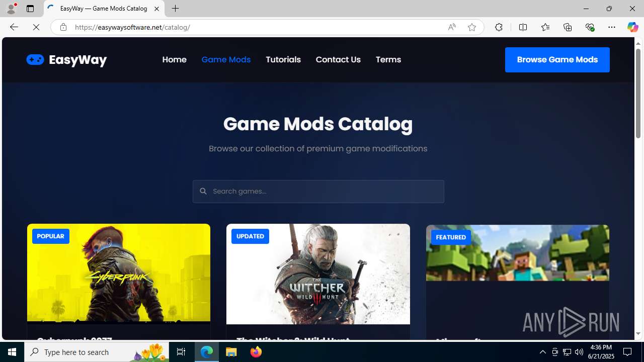Open the Terms page
The image size is (644, 362).
388,59
